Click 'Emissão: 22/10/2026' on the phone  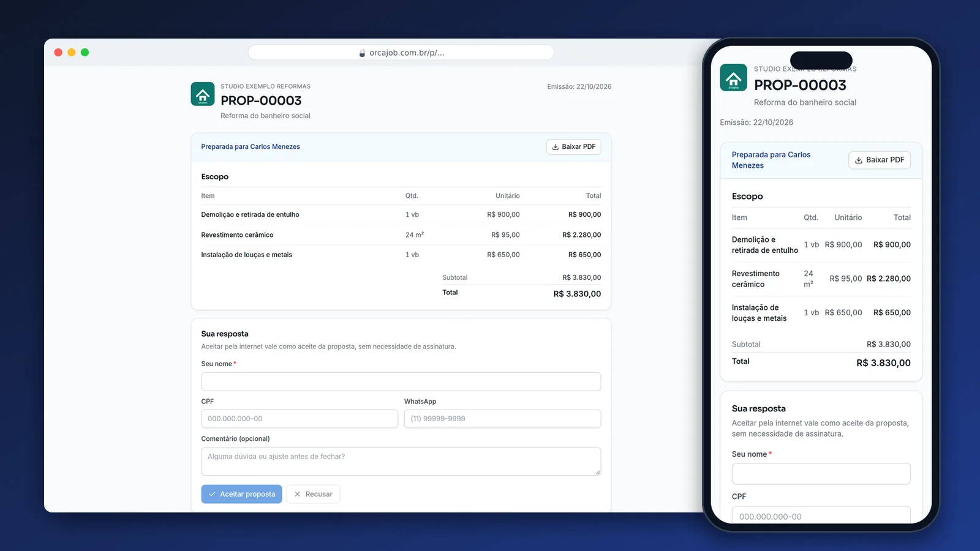click(756, 122)
